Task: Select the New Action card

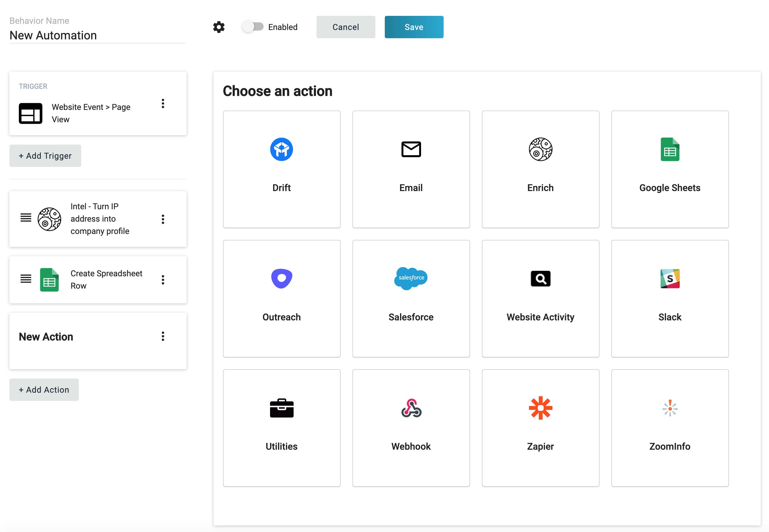Action: coord(98,341)
